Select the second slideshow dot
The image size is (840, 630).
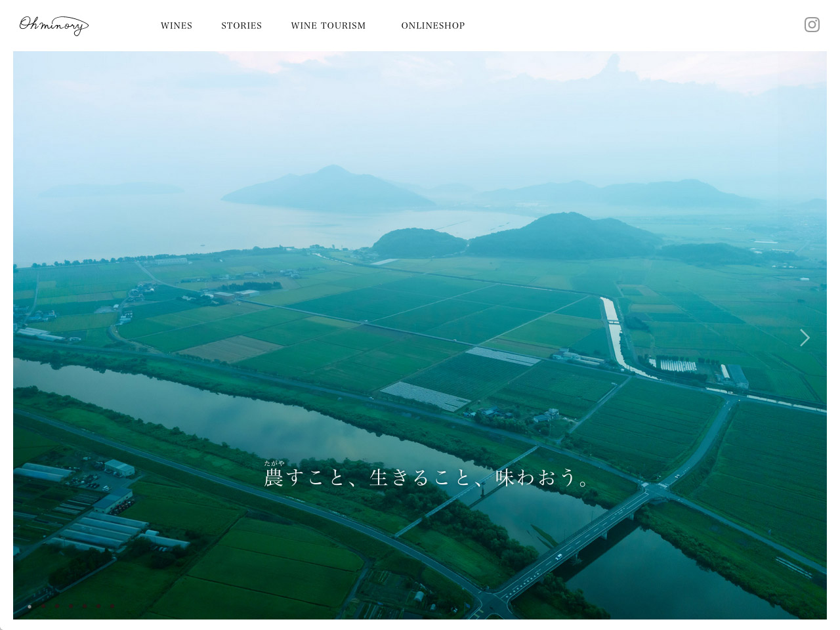point(43,606)
